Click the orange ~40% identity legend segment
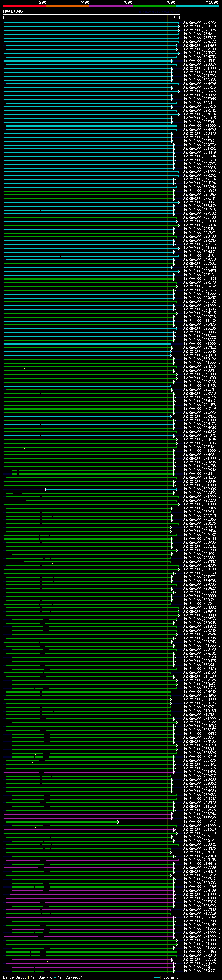The width and height of the screenshot is (222, 980). (x=68, y=7)
